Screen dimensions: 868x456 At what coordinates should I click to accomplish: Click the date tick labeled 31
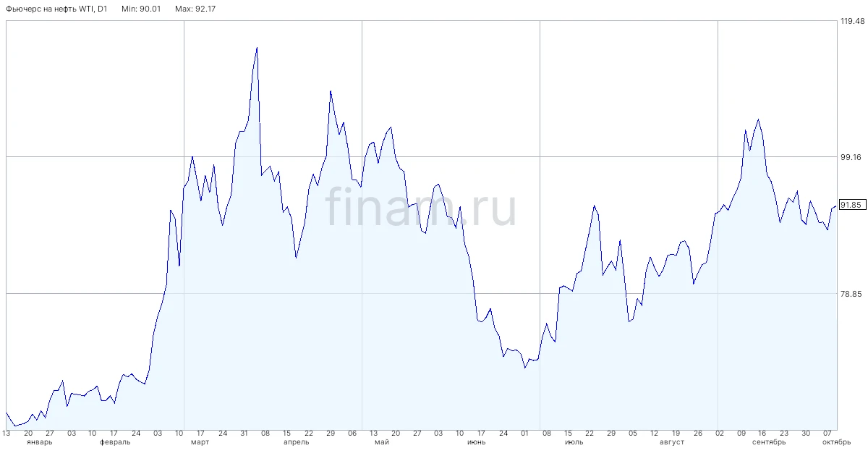coord(244,433)
